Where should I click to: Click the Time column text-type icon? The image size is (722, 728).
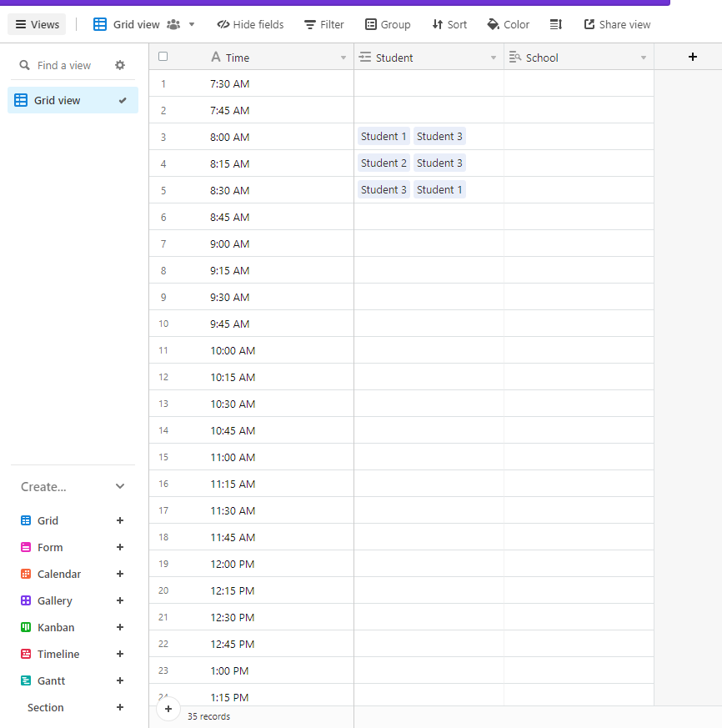pyautogui.click(x=215, y=57)
